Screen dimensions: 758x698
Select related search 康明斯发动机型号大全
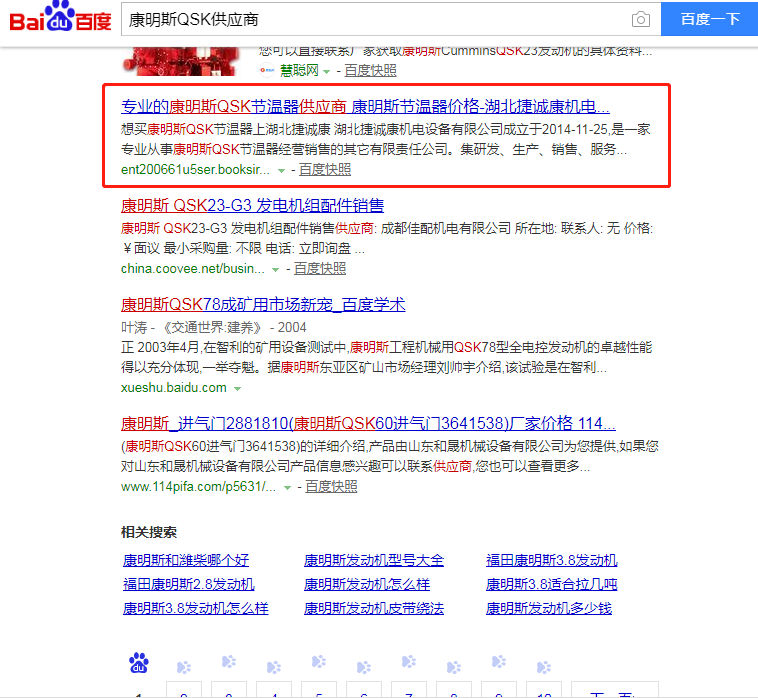[x=374, y=560]
